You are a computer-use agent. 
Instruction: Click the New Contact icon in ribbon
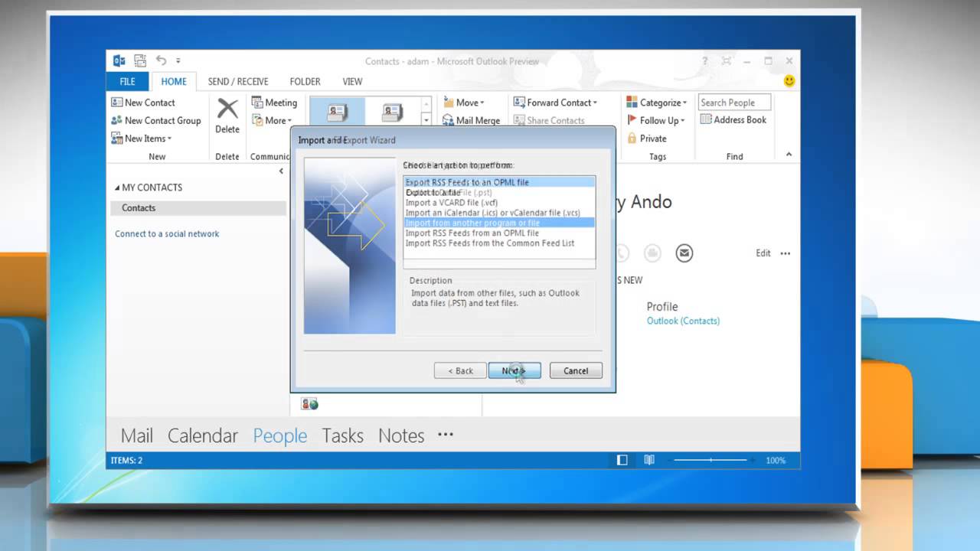(x=116, y=103)
